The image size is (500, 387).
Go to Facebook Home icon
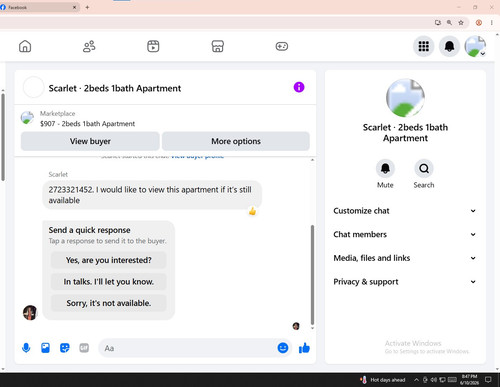pos(25,46)
